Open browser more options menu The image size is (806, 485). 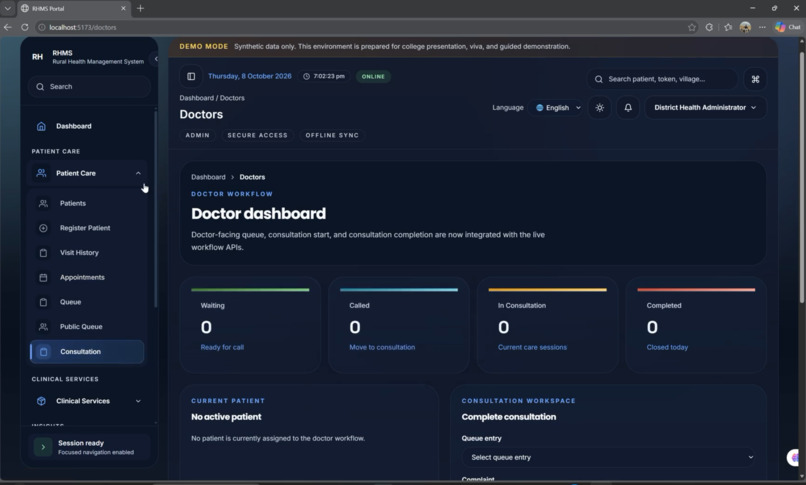pos(762,27)
